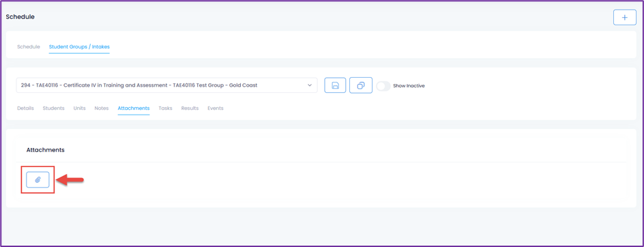Click the duplicate group copy icon

361,85
